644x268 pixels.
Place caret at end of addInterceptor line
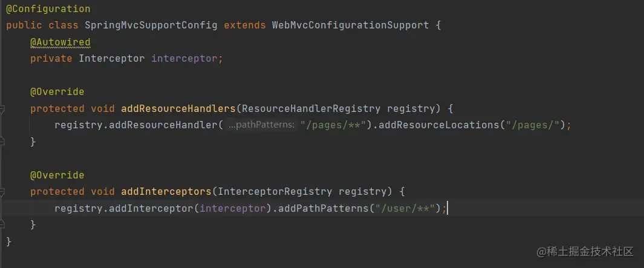447,208
